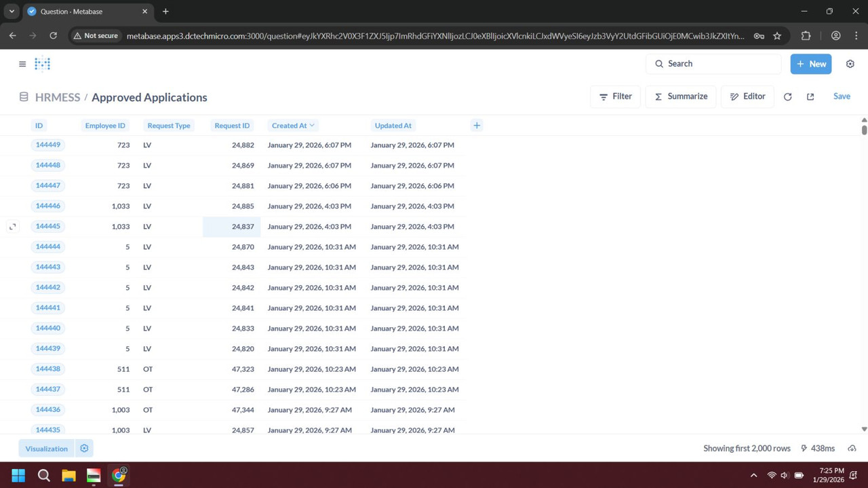Close the Question - Metabase tab
This screenshot has height=488, width=868.
click(x=144, y=12)
